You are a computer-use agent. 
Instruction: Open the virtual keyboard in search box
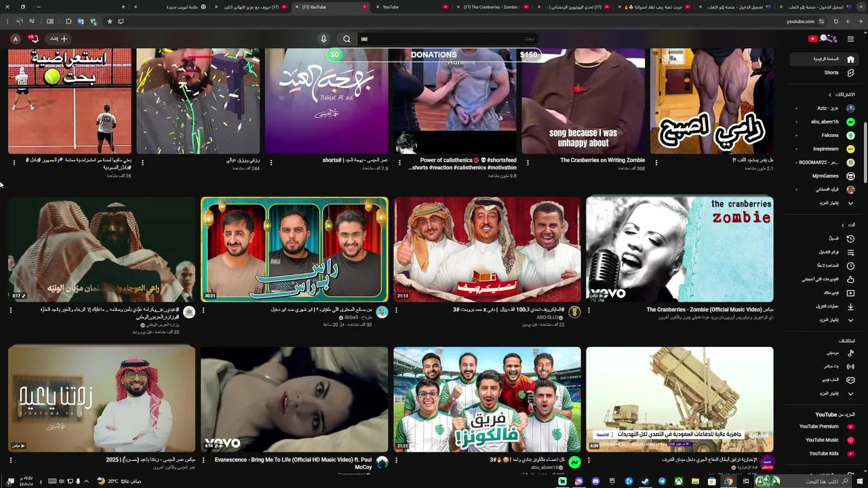364,39
